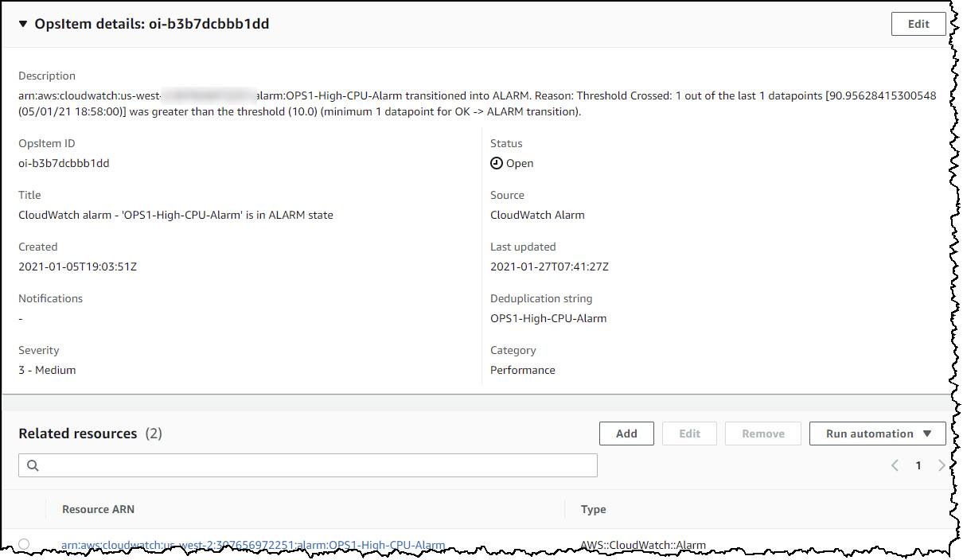This screenshot has height=560, width=963.
Task: Click the alarm description text
Action: [x=478, y=103]
